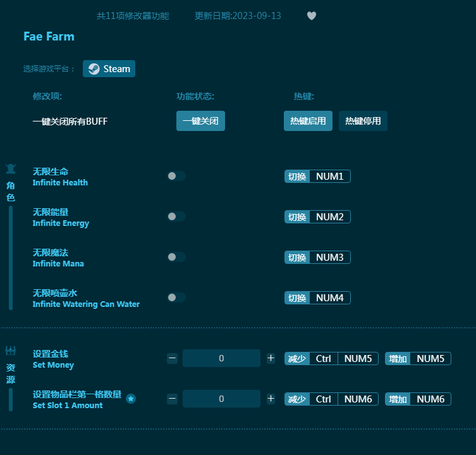The image size is (476, 455).
Task: Edit the NUM1 hotkey field
Action: click(x=330, y=177)
